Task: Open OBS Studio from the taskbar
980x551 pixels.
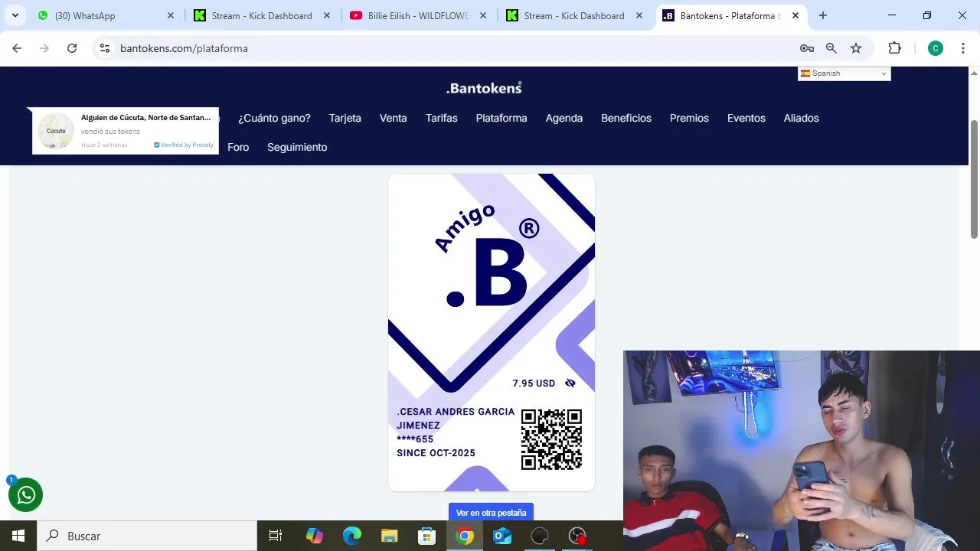Action: click(539, 536)
